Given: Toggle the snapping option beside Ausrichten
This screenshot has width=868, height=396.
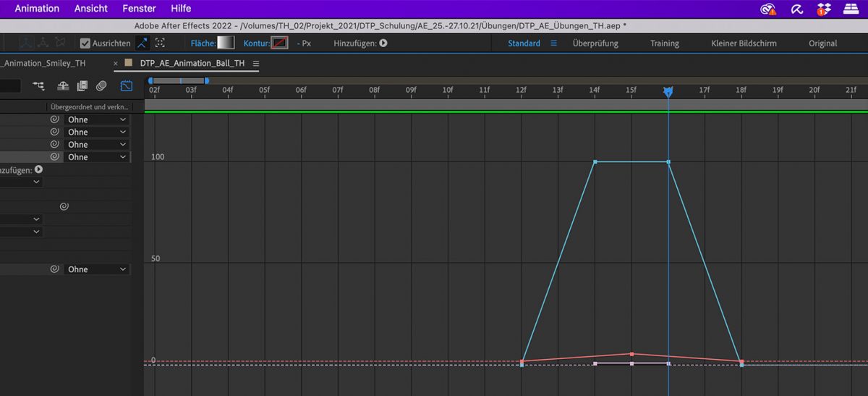Looking at the screenshot, I should click(142, 43).
